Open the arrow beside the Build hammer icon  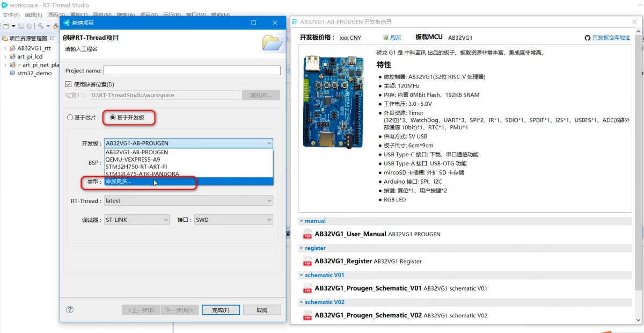point(48,26)
